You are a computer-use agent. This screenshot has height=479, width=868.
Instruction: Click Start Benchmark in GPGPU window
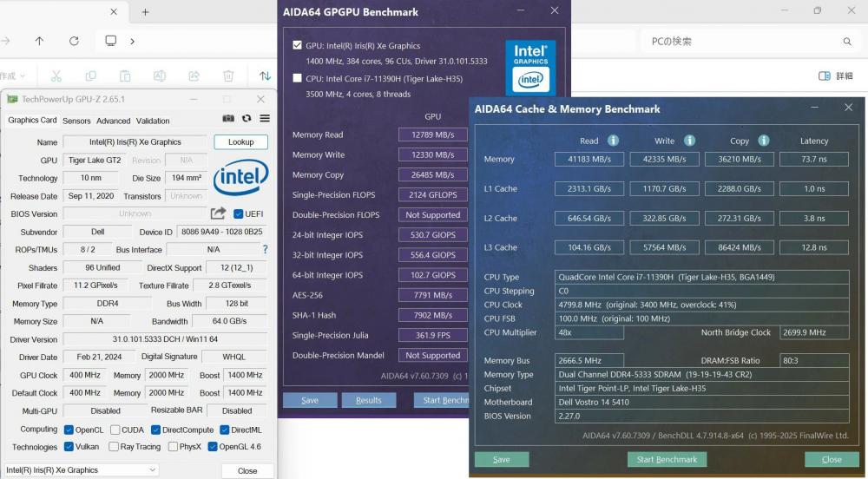click(x=441, y=400)
